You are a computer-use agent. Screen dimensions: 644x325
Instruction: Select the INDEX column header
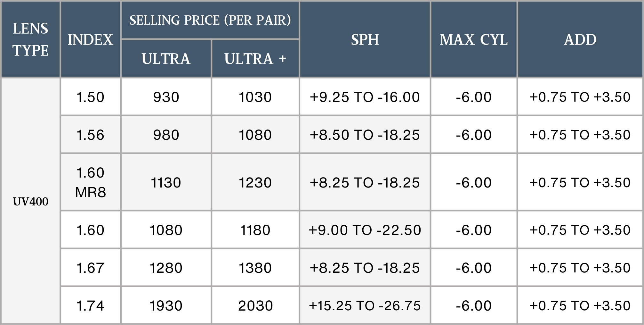90,39
